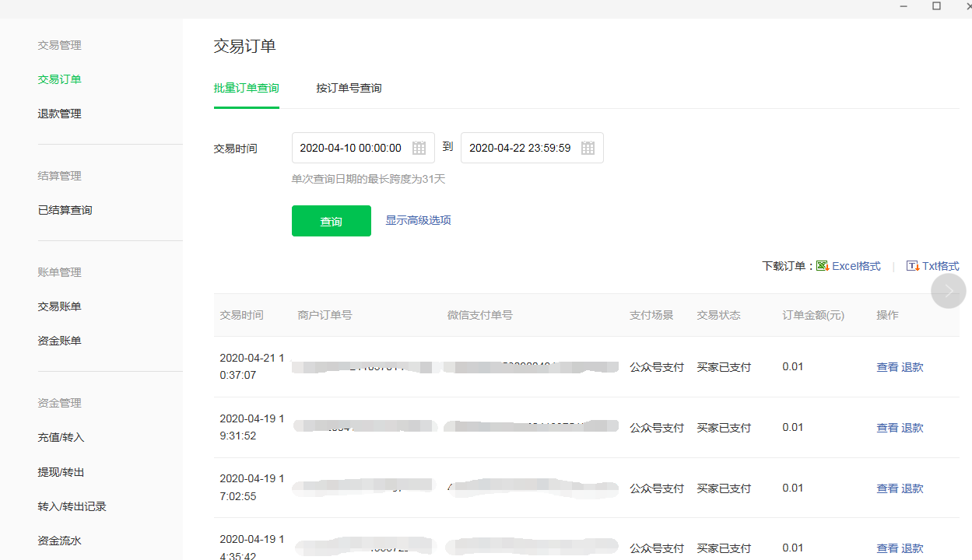Click start time field 2020-04-10 00:00:00
The height and width of the screenshot is (560, 972).
coord(363,148)
